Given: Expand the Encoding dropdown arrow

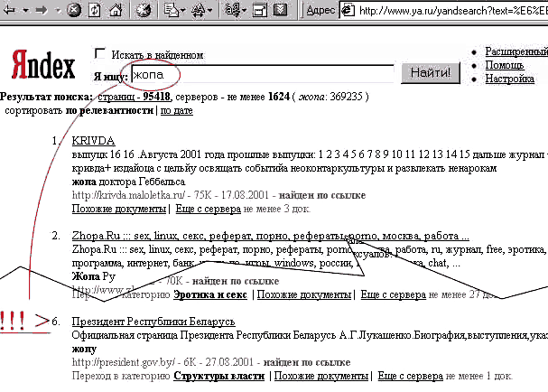Looking at the screenshot, I should (245, 11).
